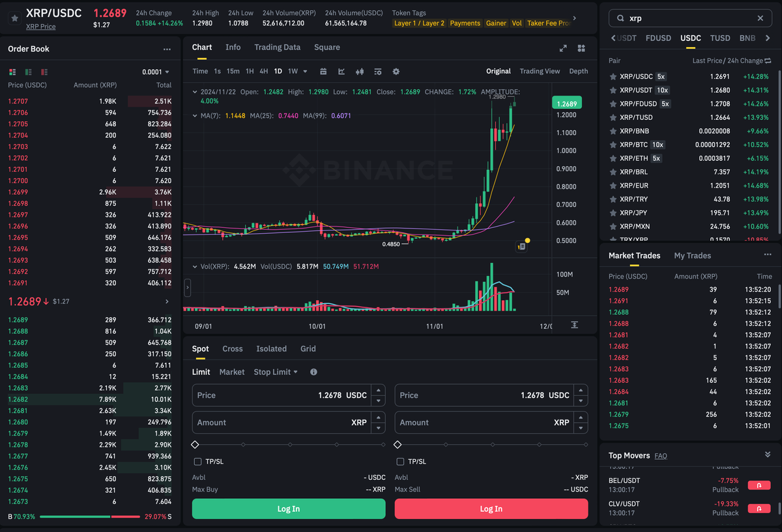Select the candlestick chart style icon
782x532 pixels.
tap(359, 72)
